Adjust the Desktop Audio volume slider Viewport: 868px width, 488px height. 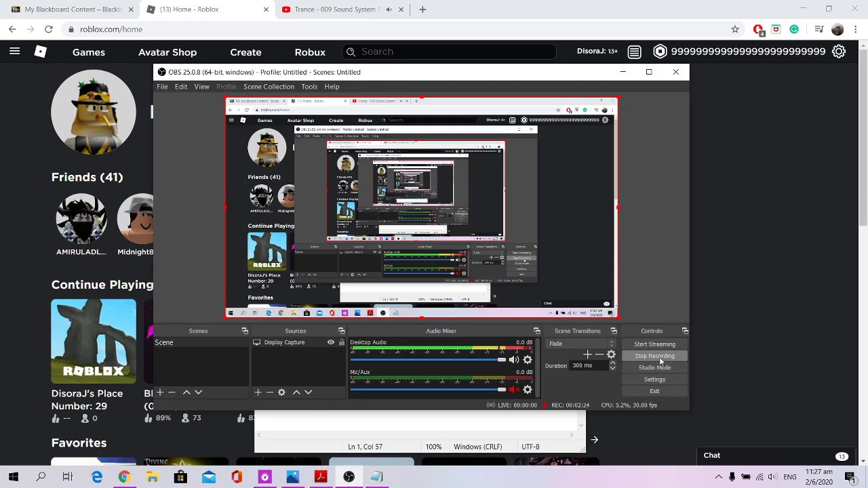pyautogui.click(x=427, y=360)
